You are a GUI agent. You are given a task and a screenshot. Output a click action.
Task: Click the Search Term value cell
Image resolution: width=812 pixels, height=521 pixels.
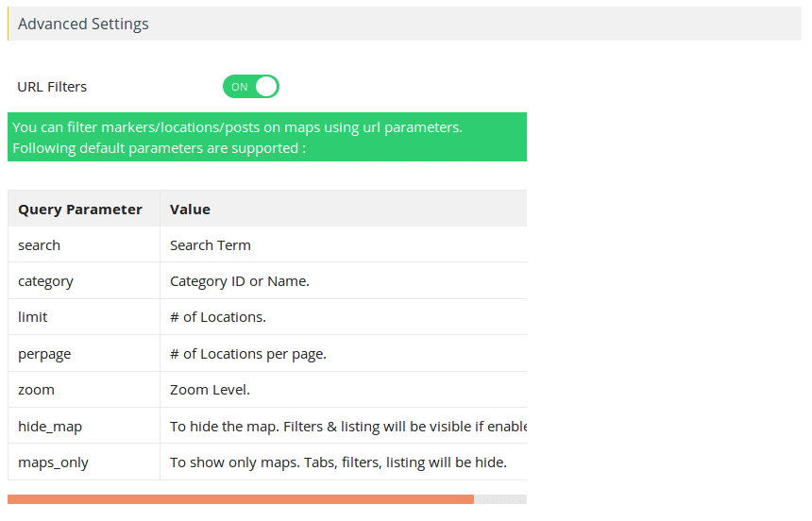pyautogui.click(x=344, y=245)
